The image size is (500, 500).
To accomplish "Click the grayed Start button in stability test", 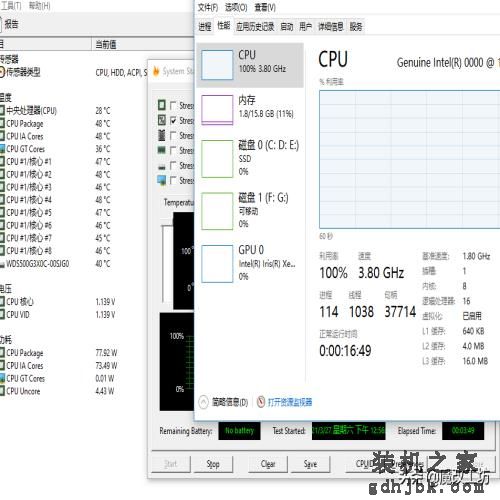I will pyautogui.click(x=171, y=464).
